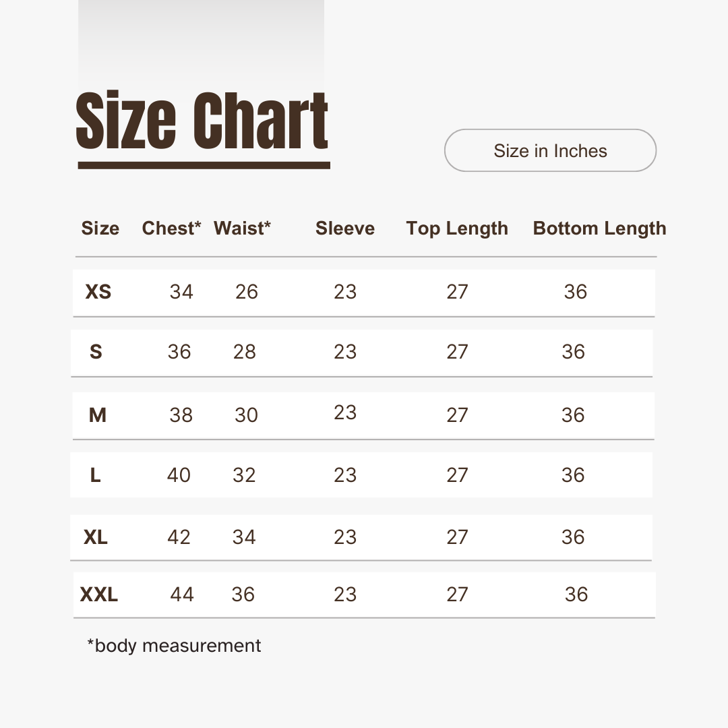The image size is (728, 728).
Task: Select the XL size row label
Action: click(95, 537)
